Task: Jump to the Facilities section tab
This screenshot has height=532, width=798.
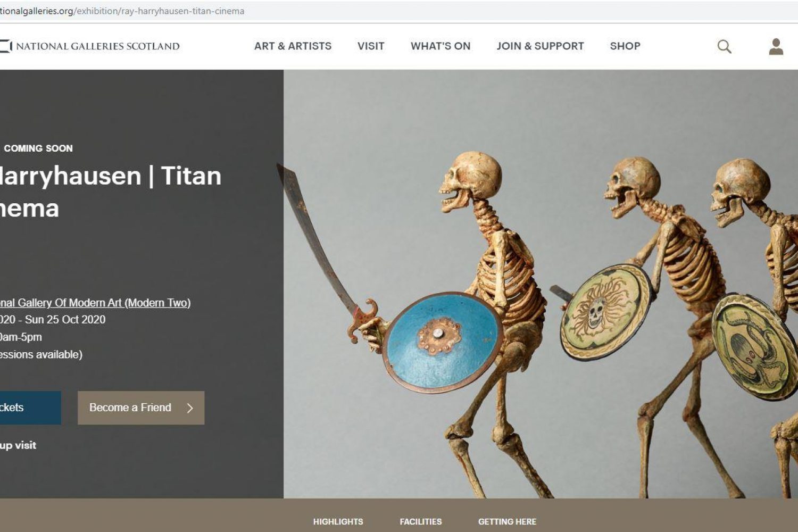Action: (421, 521)
